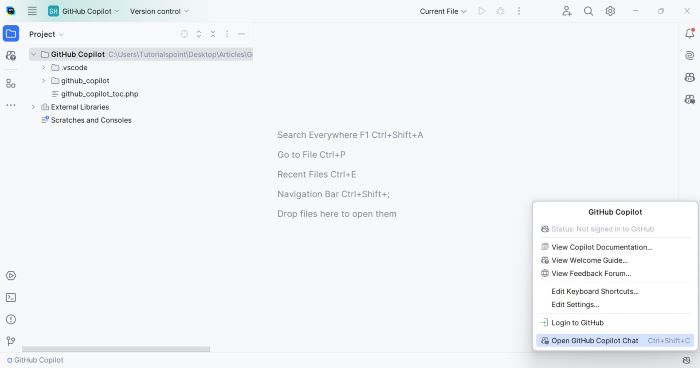Open Code With Me user icon
Screen dimensions: 700x368
coord(567,11)
